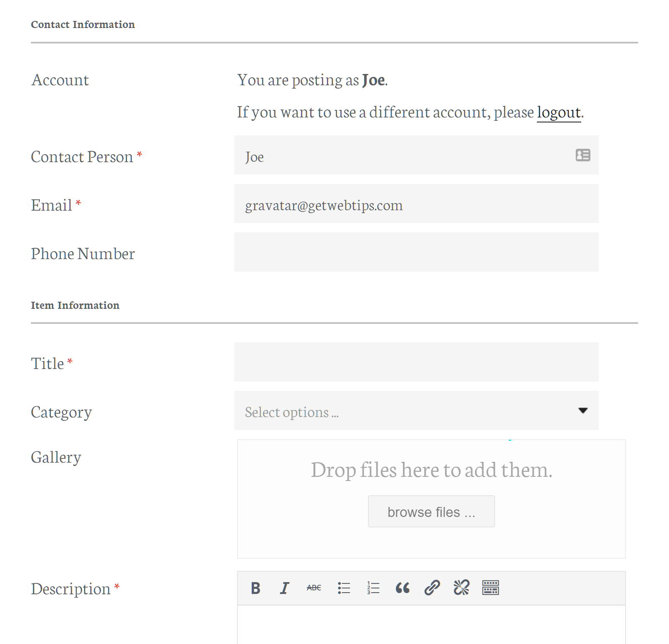669x644 pixels.
Task: Toggle the editor toolbar kitchen sink
Action: pos(490,588)
